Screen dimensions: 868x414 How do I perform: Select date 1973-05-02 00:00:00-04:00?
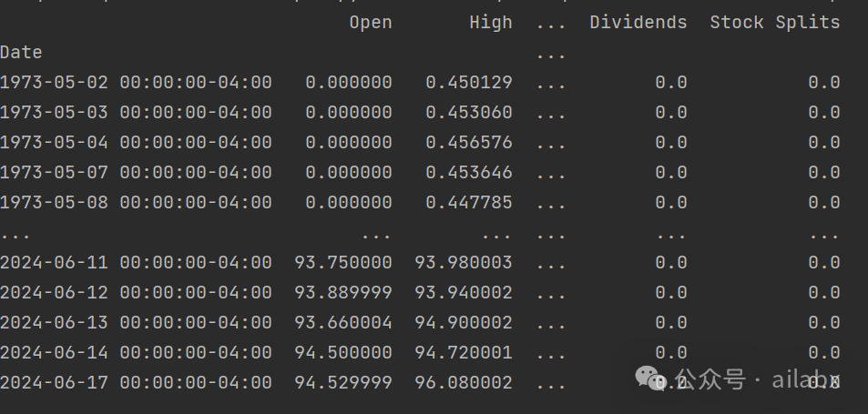137,83
